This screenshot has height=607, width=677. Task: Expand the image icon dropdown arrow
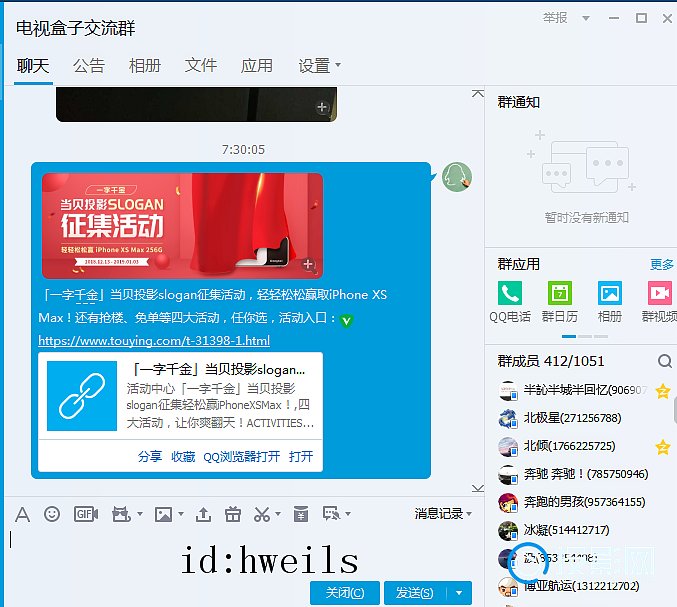[x=181, y=514]
